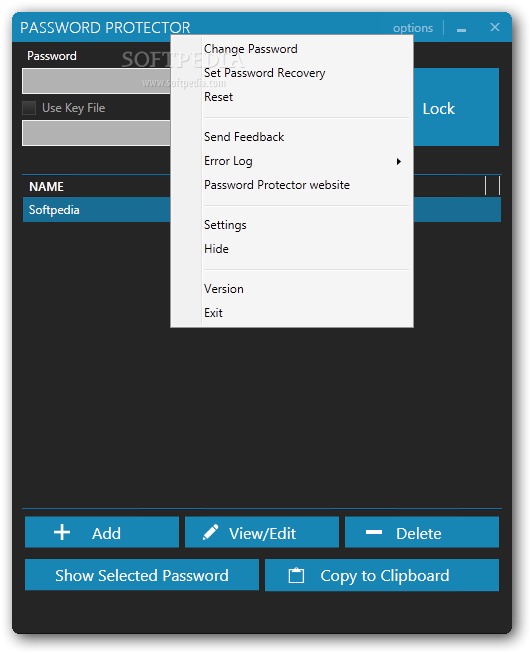Sort by the NAME column header
The width and height of the screenshot is (532, 654).
[x=46, y=186]
